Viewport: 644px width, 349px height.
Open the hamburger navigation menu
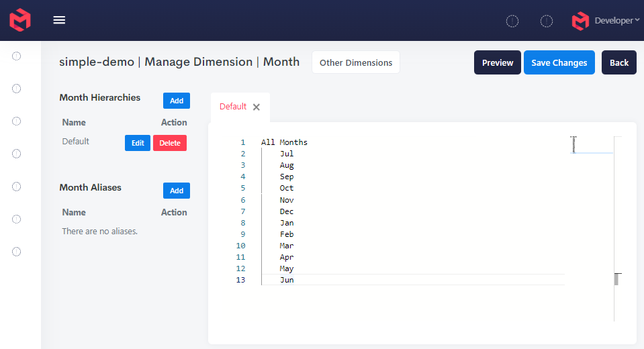[59, 20]
